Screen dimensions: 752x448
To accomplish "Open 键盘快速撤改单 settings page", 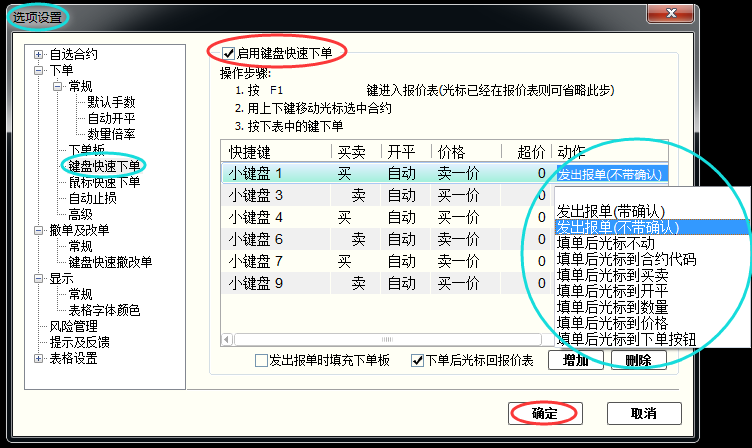I will click(x=110, y=262).
